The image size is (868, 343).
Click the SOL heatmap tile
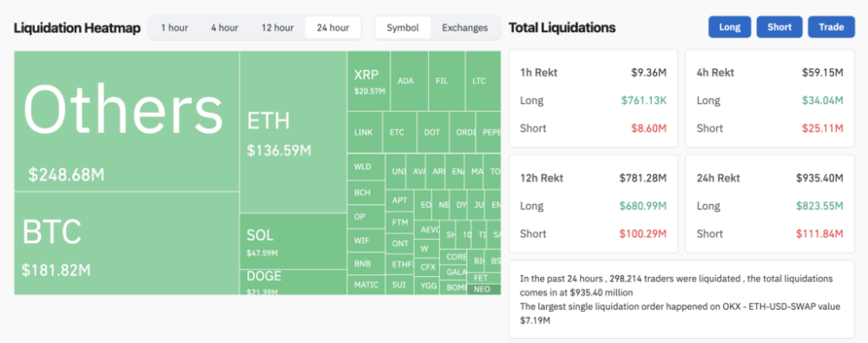click(x=293, y=241)
